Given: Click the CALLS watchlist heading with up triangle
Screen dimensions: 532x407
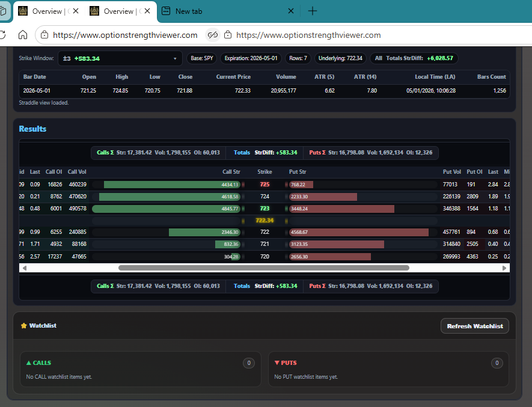Looking at the screenshot, I should pos(38,363).
